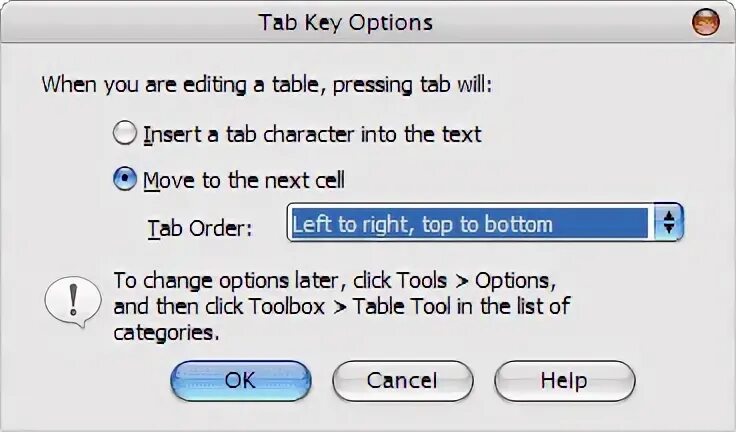Select the Insert a tab character radio button
The image size is (736, 432).
(x=125, y=133)
